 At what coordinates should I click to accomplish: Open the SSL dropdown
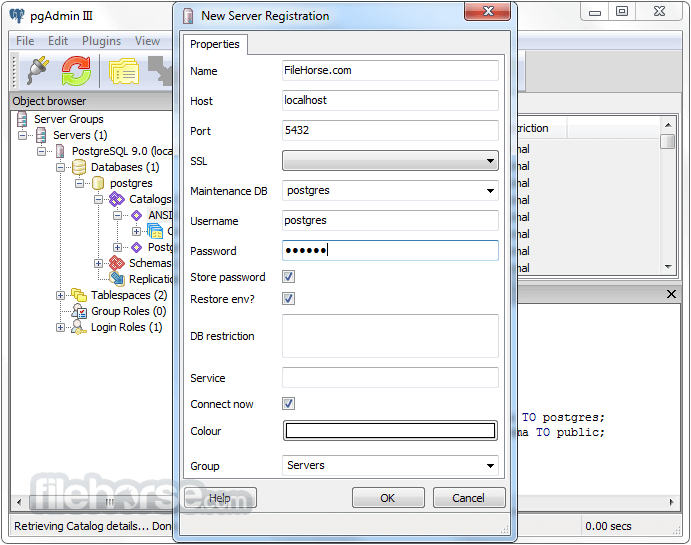point(390,161)
